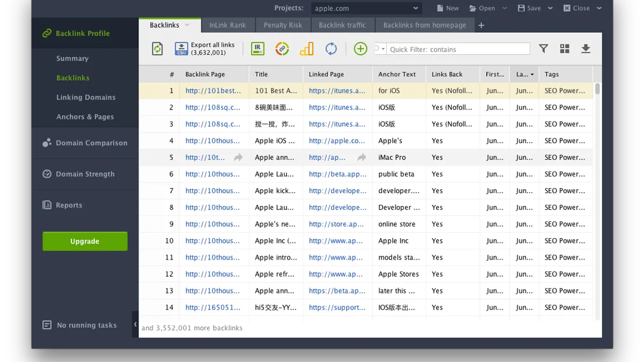The height and width of the screenshot is (362, 644).
Task: Open dropdown arrow on Backlinks tab
Action: [187, 25]
